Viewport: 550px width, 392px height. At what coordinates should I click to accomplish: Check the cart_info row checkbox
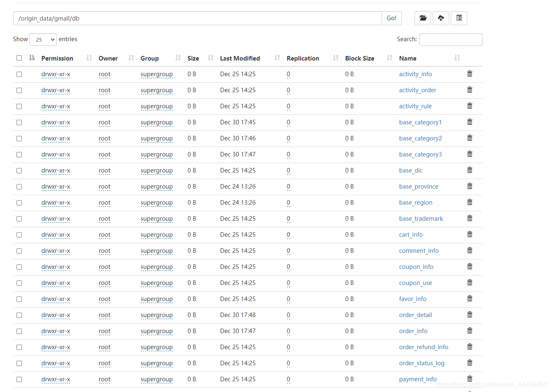[19, 235]
